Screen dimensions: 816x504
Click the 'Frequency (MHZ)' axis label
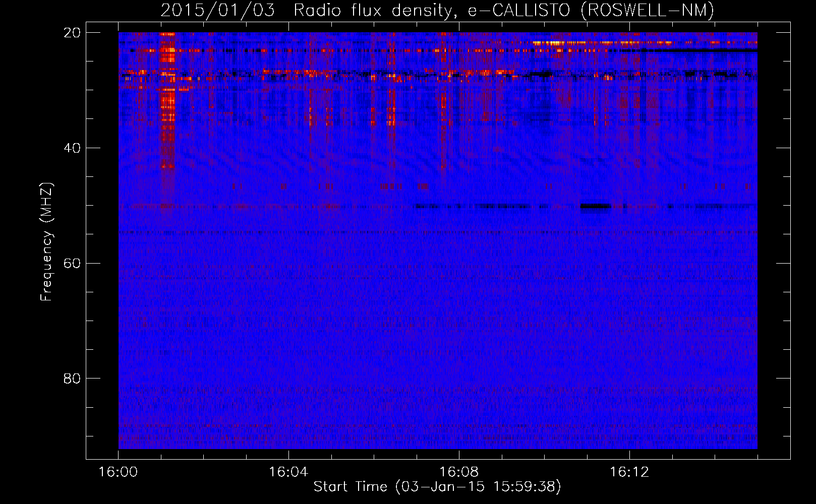pos(46,242)
